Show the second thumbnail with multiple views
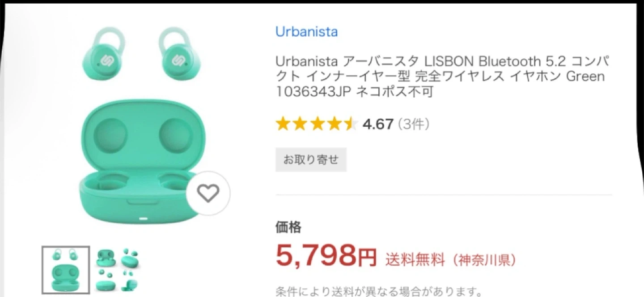The height and width of the screenshot is (297, 644). coord(118,270)
